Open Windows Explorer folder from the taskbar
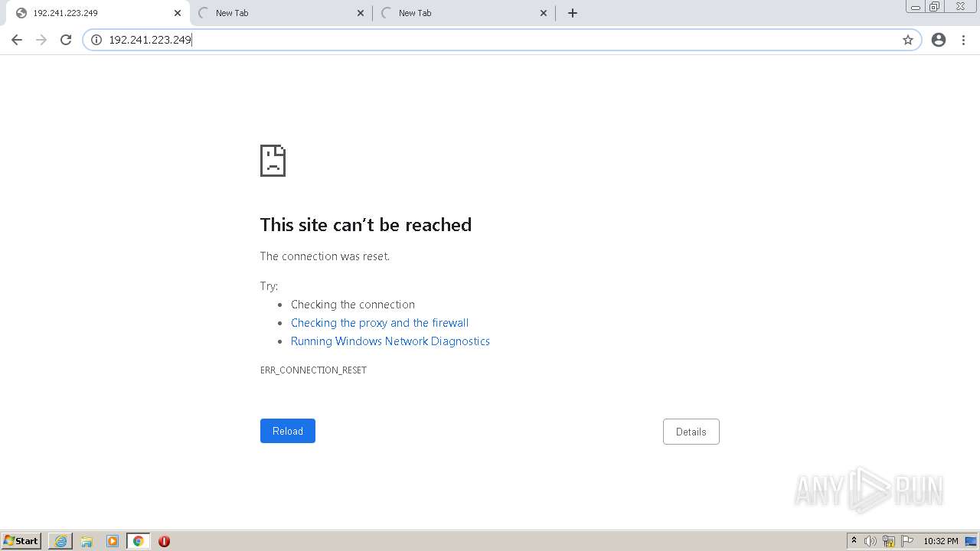This screenshot has width=980, height=551. 87,541
